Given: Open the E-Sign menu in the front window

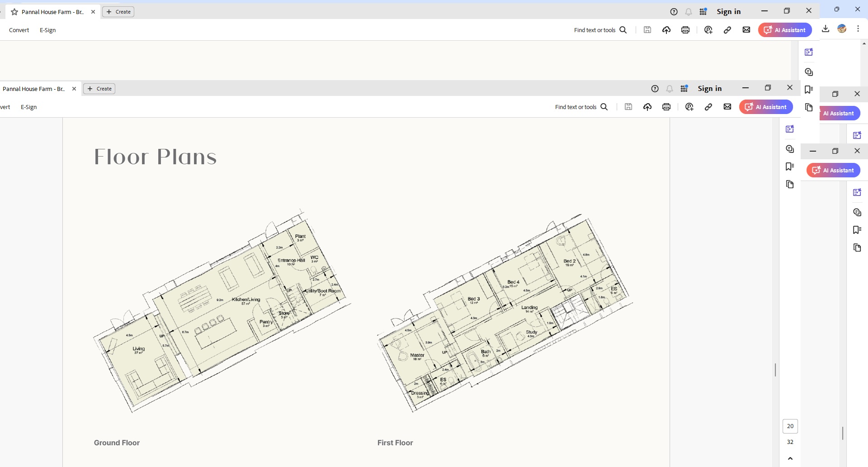Looking at the screenshot, I should (29, 107).
